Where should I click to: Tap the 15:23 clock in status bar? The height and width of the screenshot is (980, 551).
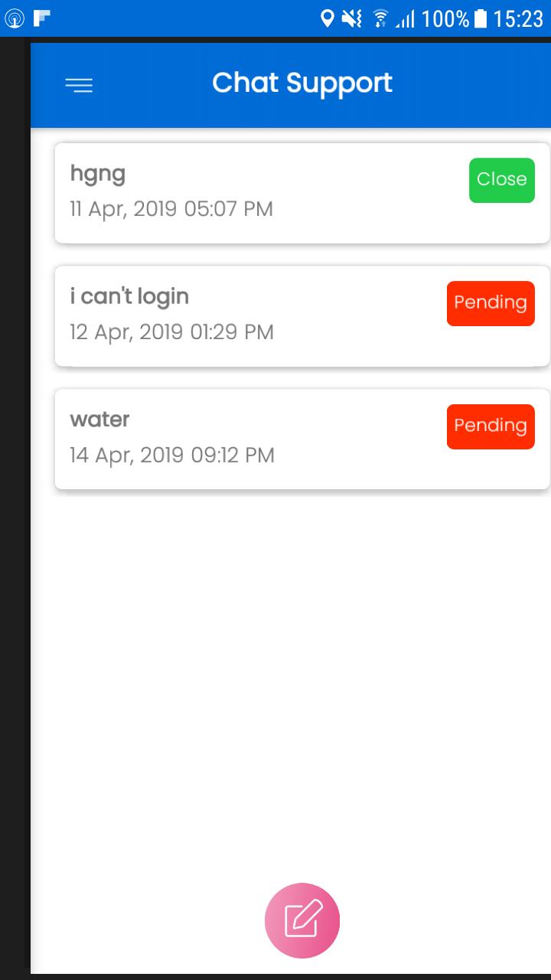click(x=519, y=18)
